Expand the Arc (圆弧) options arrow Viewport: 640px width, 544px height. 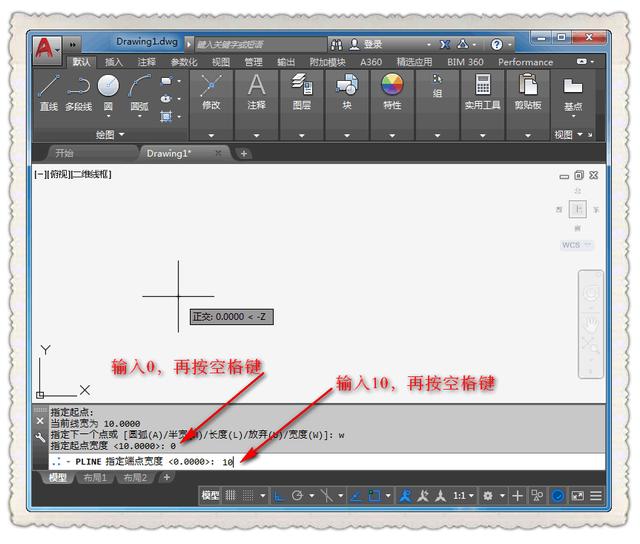coord(139,117)
